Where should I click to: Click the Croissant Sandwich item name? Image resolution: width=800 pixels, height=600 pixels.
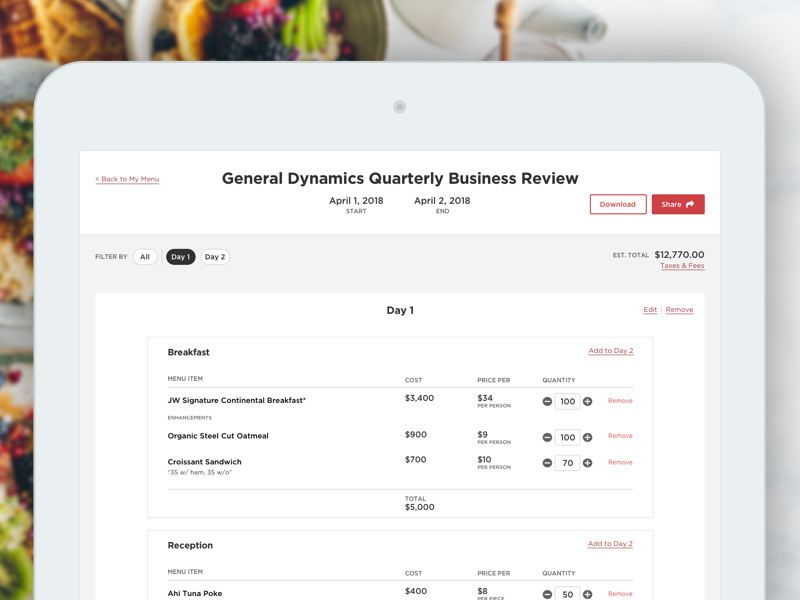tap(205, 462)
